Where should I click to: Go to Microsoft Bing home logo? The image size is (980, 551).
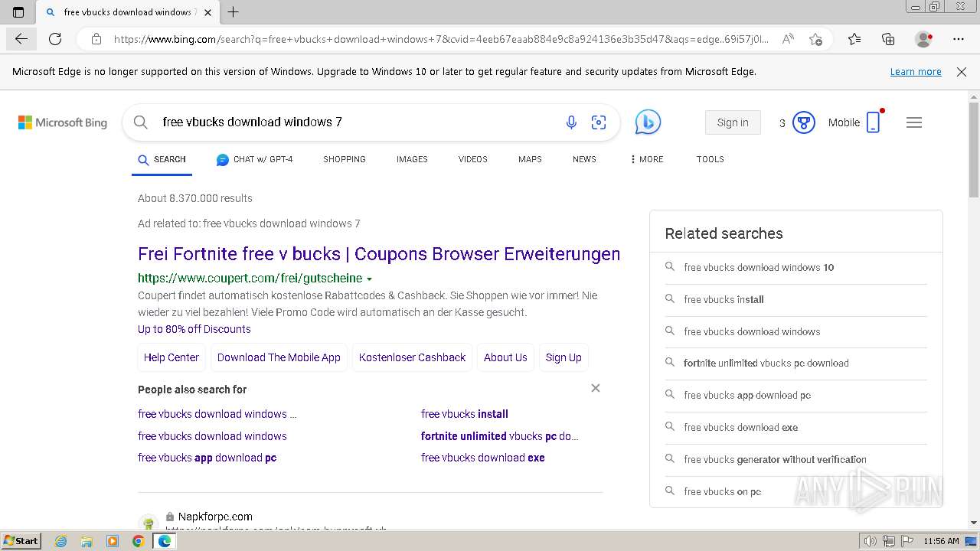point(63,122)
